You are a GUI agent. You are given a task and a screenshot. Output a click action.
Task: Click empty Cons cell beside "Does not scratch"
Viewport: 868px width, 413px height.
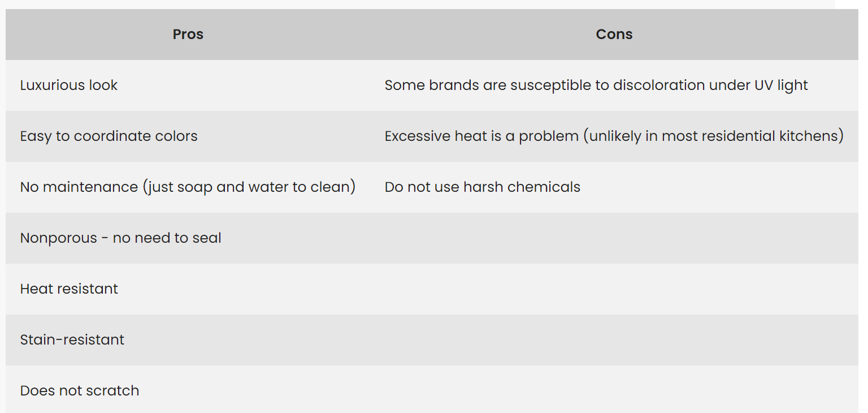point(614,391)
